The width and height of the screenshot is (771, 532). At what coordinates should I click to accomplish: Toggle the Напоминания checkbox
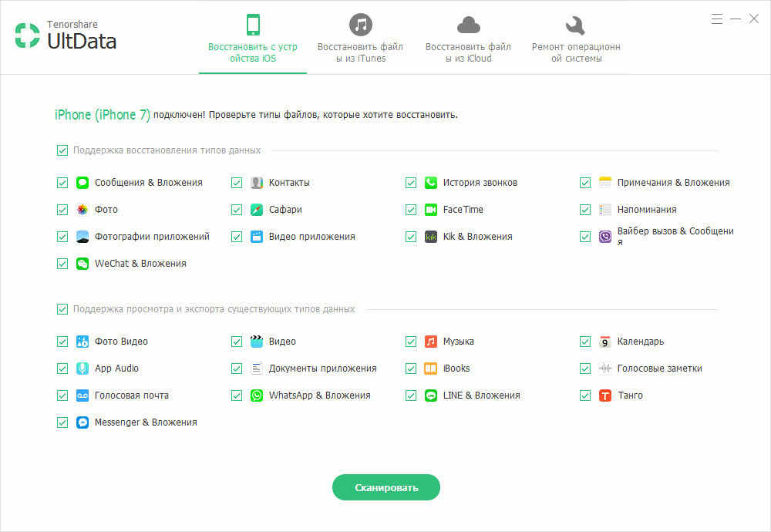[x=584, y=210]
